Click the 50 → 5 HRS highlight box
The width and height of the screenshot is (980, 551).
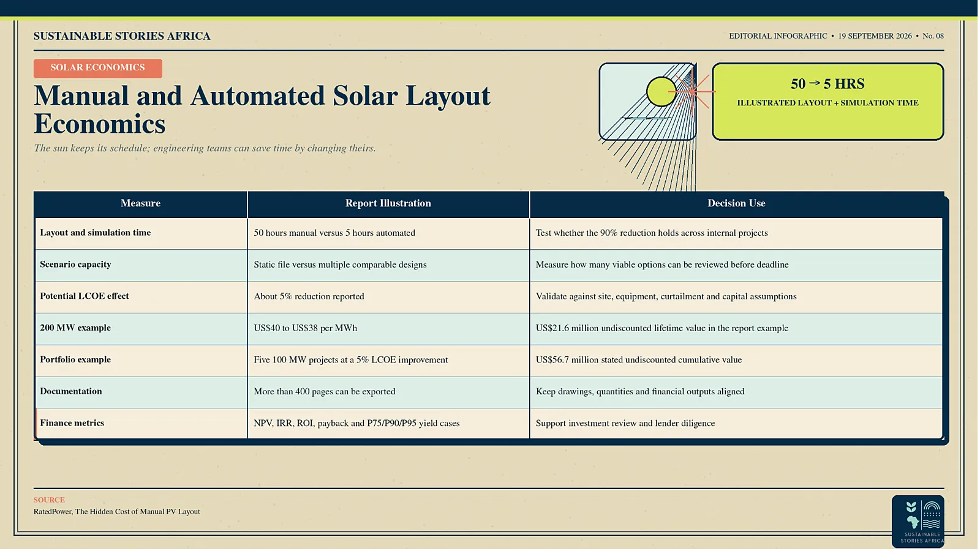[x=827, y=102]
